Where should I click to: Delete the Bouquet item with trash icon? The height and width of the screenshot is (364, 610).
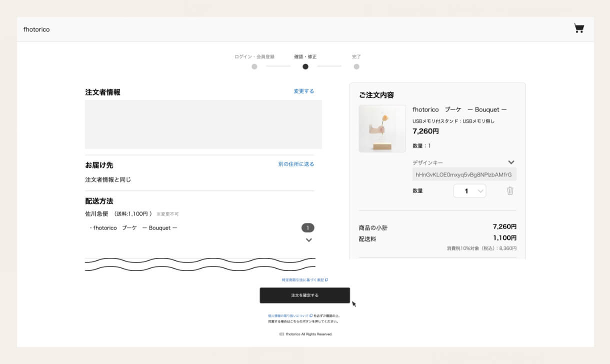510,190
